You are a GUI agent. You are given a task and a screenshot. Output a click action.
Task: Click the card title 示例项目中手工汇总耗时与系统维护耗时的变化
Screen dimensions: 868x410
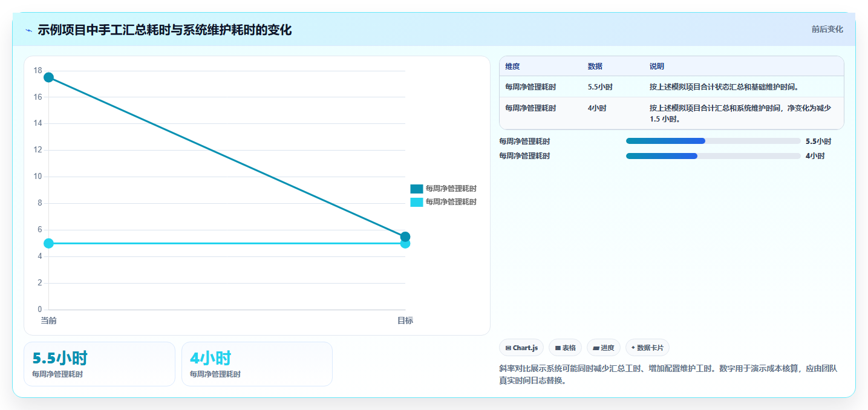click(165, 30)
